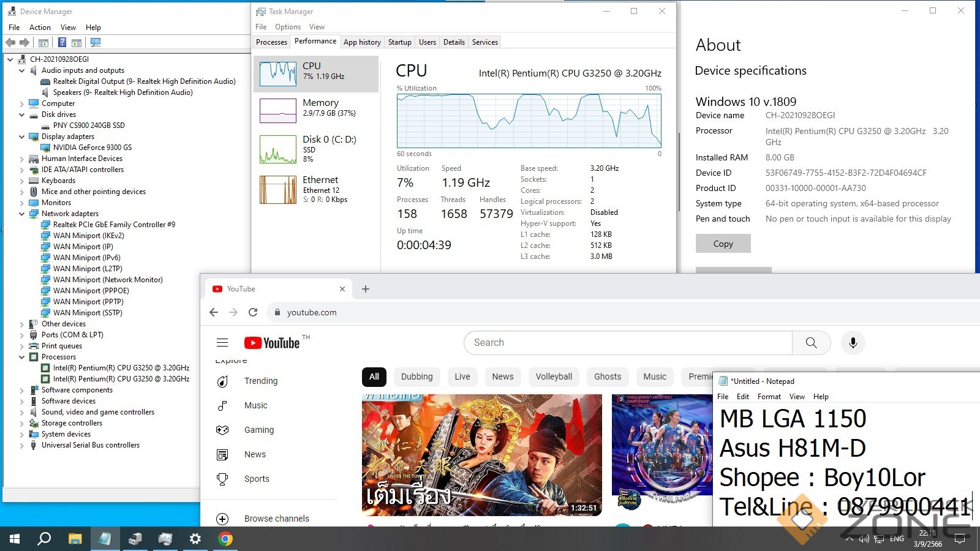The width and height of the screenshot is (980, 551).
Task: Select the Volleyball filter chip
Action: point(554,377)
